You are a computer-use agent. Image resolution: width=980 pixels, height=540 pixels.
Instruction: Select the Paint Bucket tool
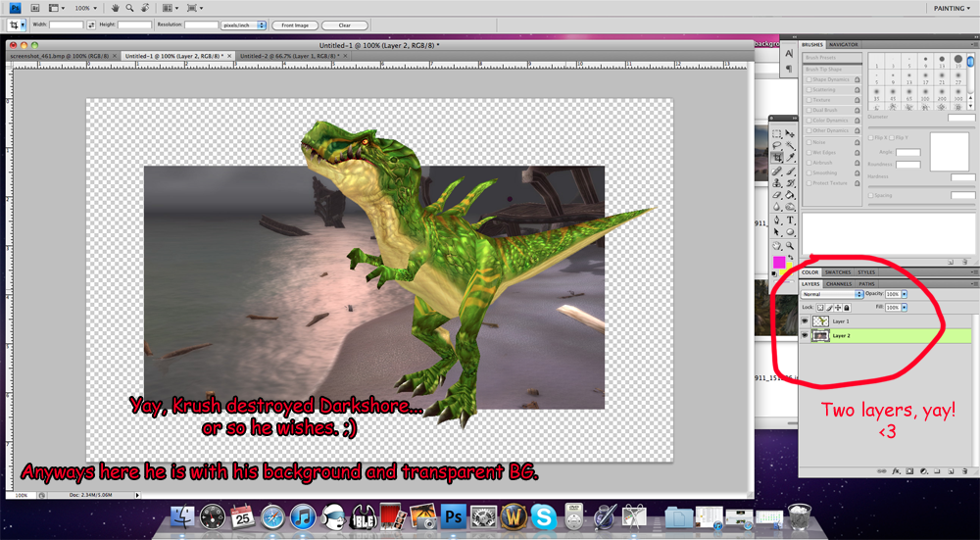[x=790, y=195]
